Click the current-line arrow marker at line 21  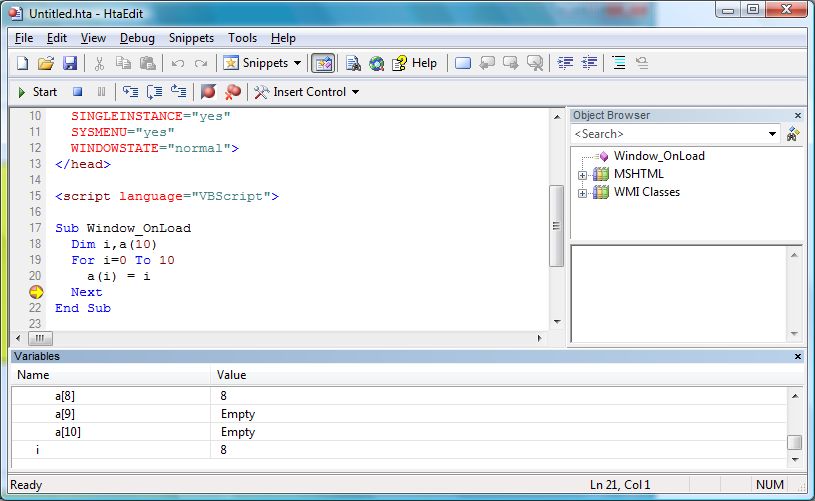(36, 292)
